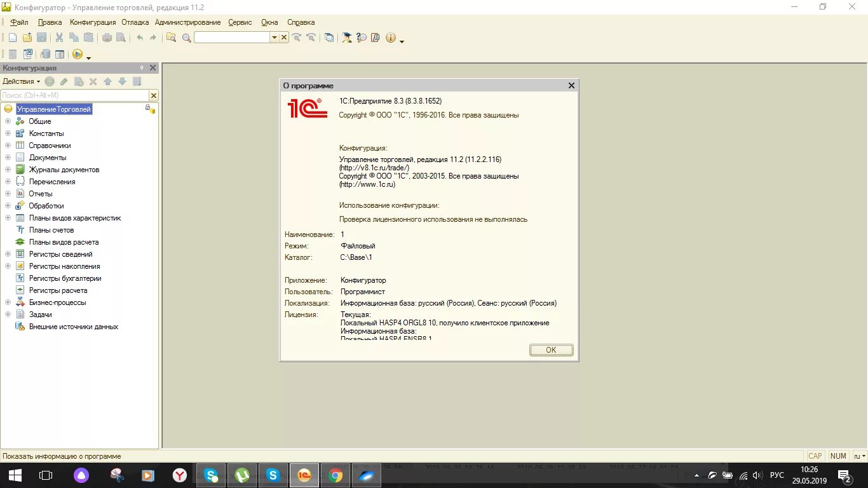Expand the Общие tree node
868x488 pixels.
tap(8, 121)
